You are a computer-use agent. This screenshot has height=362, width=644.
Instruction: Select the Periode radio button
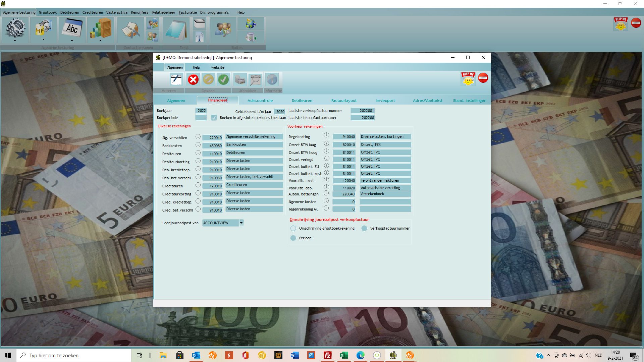pos(293,238)
